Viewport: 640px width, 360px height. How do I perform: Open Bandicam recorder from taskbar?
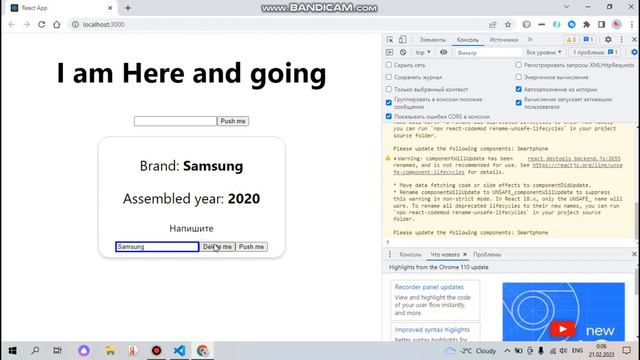(156, 351)
